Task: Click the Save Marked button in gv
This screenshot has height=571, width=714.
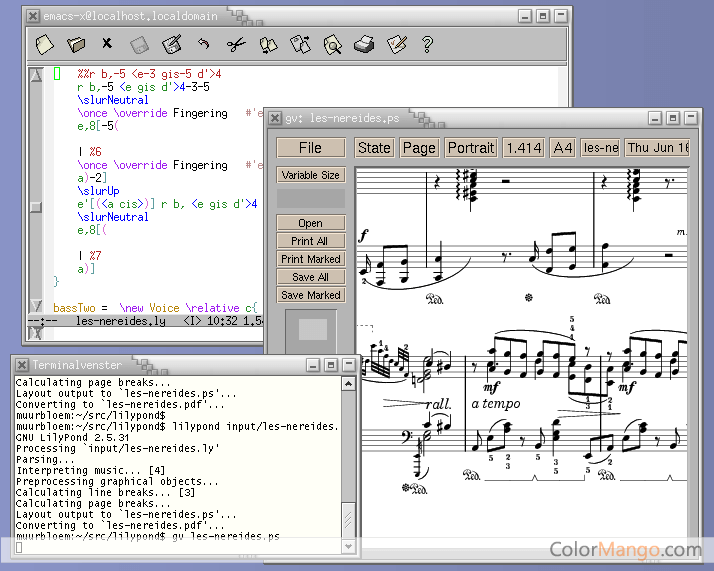Action: coord(311,295)
